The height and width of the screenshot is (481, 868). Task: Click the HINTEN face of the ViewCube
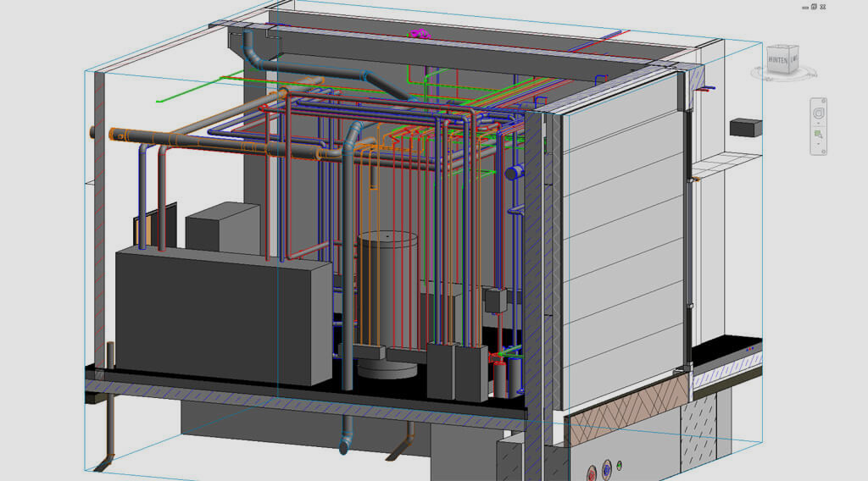tap(776, 59)
